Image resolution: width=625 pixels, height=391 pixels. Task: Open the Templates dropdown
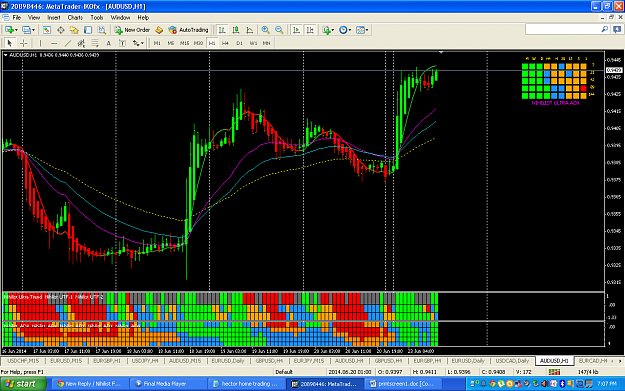(362, 30)
